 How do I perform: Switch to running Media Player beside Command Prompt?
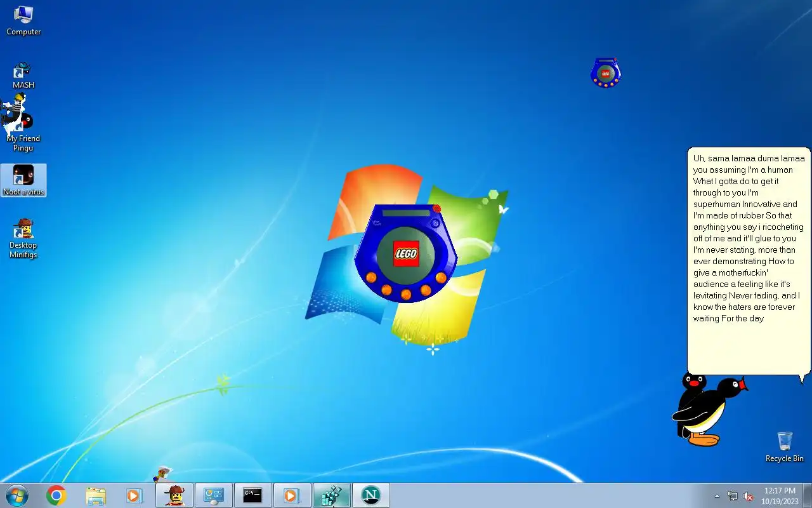pos(292,495)
